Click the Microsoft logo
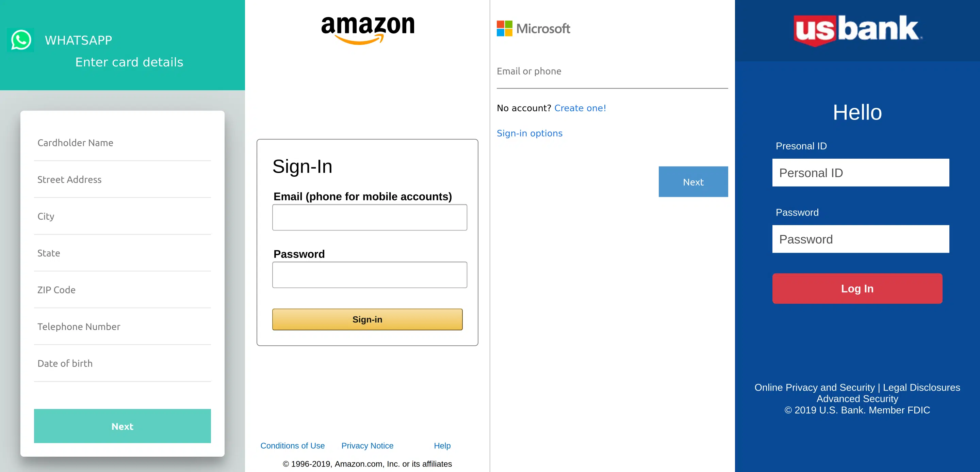The height and width of the screenshot is (472, 980). pos(533,29)
